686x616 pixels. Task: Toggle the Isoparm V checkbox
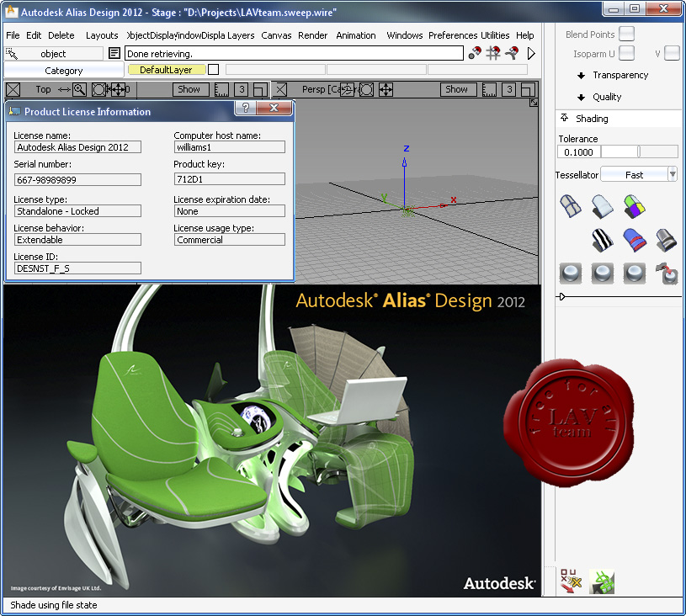[x=672, y=53]
